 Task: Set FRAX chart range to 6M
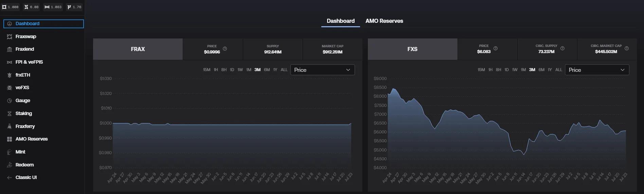pyautogui.click(x=267, y=70)
